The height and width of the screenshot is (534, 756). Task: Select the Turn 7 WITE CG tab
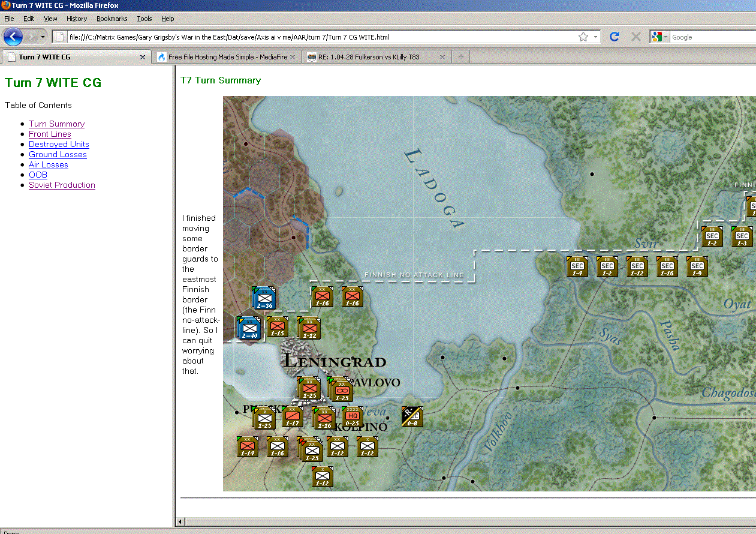point(76,57)
